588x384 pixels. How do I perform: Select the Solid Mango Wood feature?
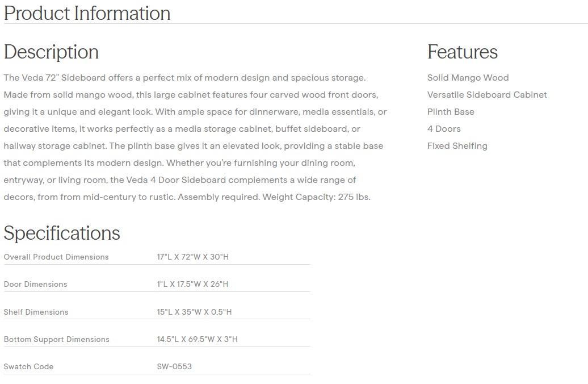tap(468, 78)
